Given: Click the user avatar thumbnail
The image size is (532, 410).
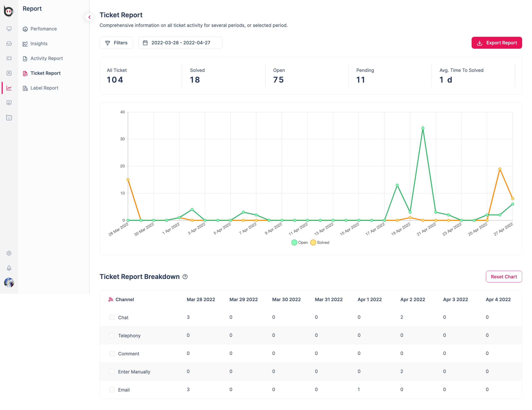Looking at the screenshot, I should coord(9,283).
